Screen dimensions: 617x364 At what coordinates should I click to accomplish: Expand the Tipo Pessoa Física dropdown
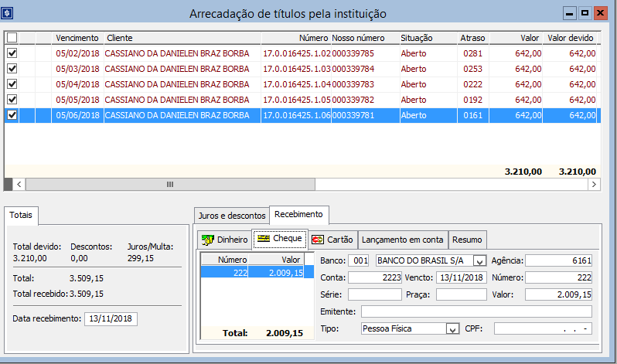coord(452,328)
